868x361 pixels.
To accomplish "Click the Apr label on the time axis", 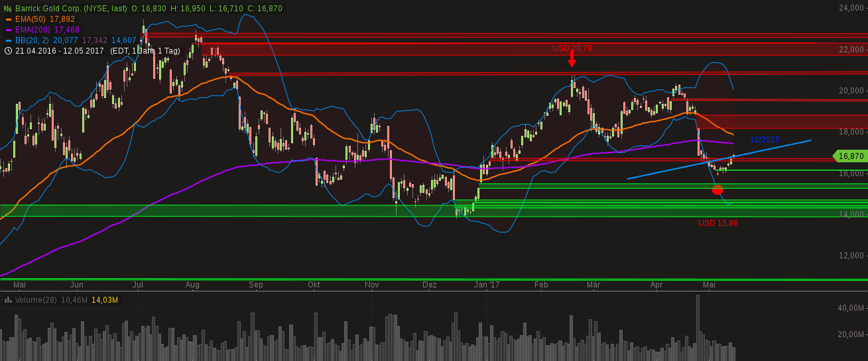I will coord(656,285).
